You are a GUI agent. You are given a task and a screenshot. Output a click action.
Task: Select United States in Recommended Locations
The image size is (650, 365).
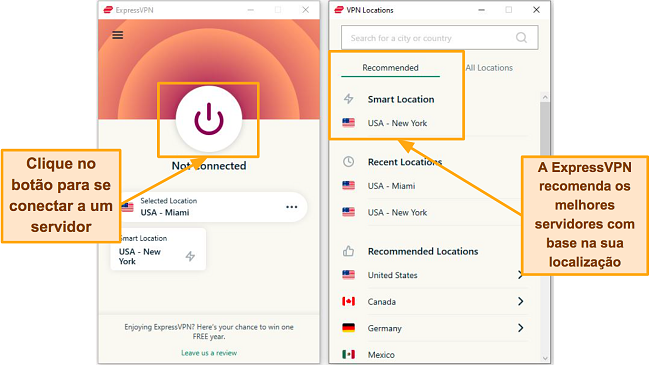392,275
